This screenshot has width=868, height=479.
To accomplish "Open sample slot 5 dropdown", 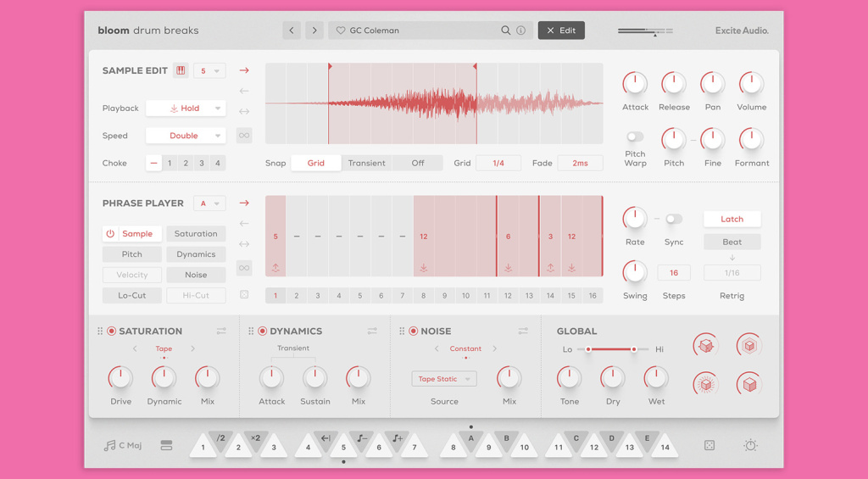I will point(209,71).
